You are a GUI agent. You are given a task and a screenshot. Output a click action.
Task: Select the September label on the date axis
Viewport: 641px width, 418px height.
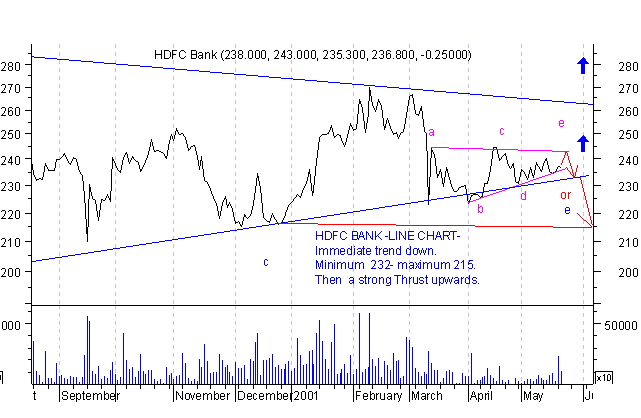tap(90, 396)
